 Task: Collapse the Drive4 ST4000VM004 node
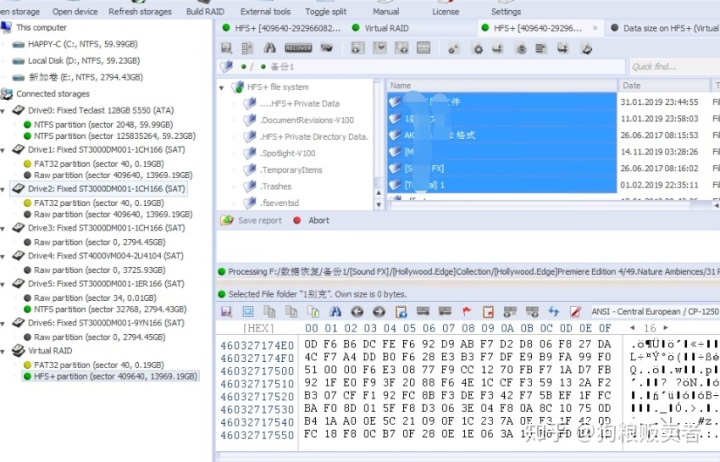click(x=3, y=256)
